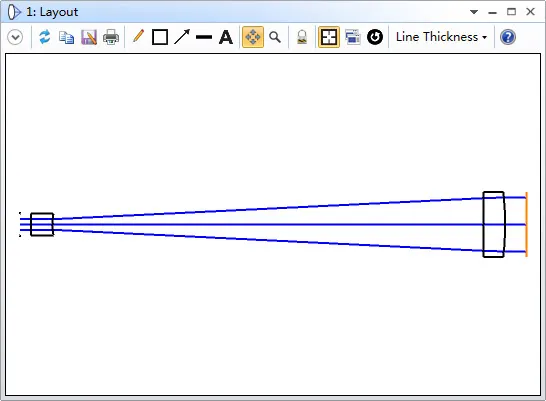The height and width of the screenshot is (401, 546).
Task: Print the layout window
Action: click(111, 37)
